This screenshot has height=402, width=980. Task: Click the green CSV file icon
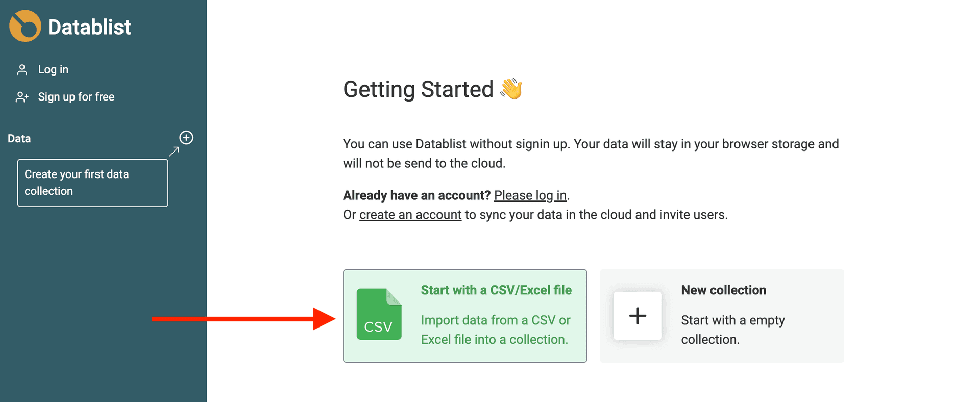(379, 315)
